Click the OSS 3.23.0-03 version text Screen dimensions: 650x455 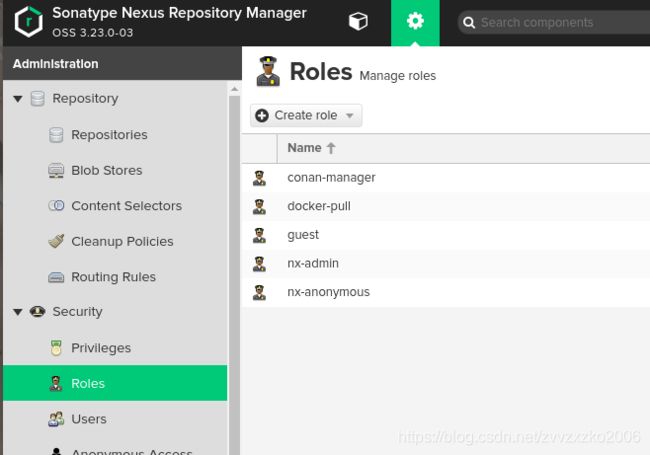92,32
